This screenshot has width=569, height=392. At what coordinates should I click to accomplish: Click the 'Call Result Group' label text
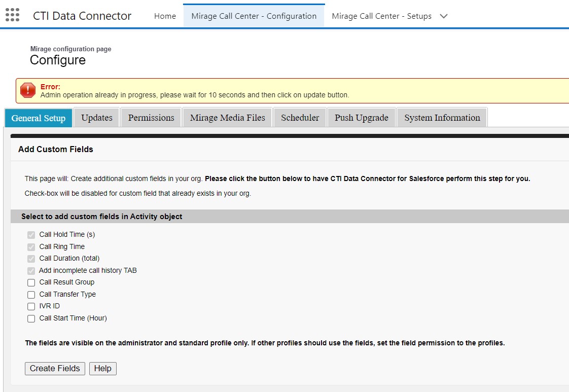[x=67, y=282]
